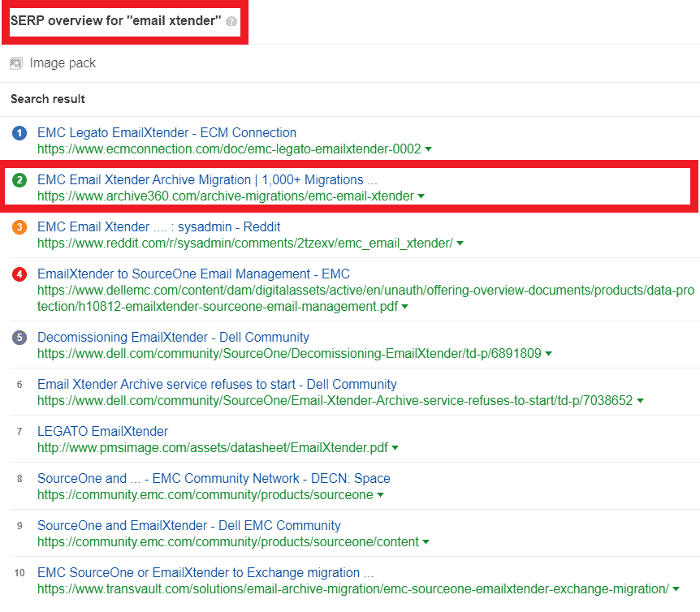Viewport: 700px width, 612px height.
Task: Open the "LEGATO EmailXtender" result title
Action: (102, 431)
